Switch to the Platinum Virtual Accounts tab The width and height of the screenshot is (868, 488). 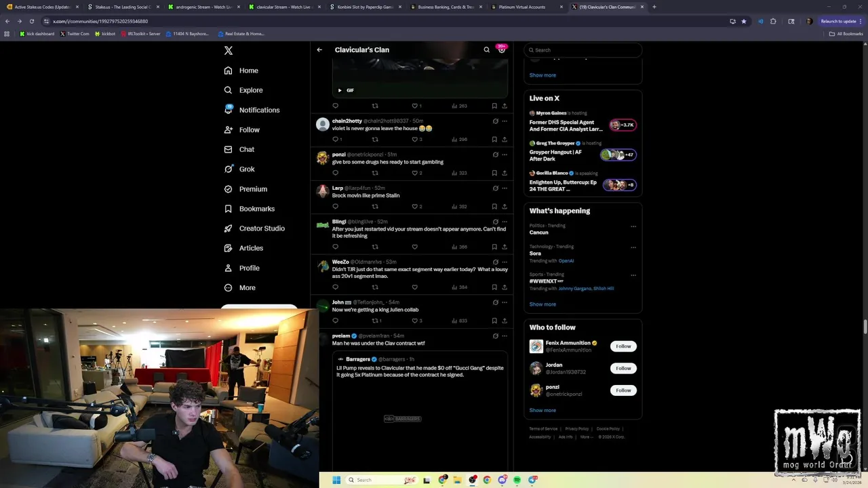(x=526, y=7)
